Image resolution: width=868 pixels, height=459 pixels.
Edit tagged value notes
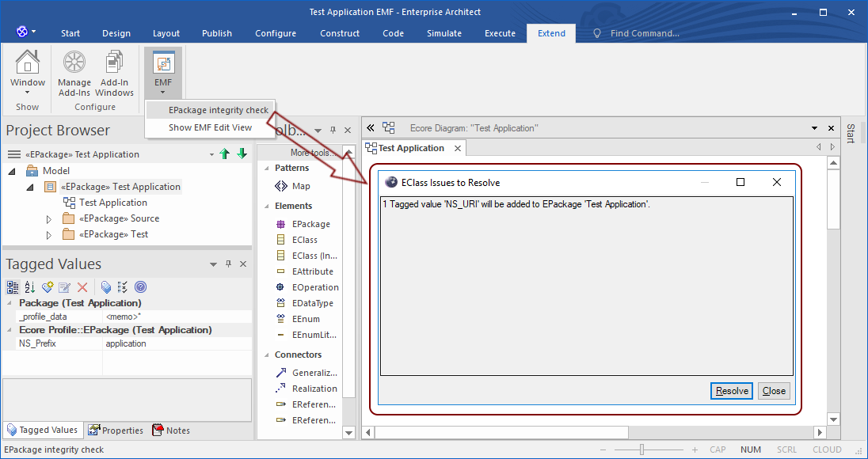(x=65, y=287)
